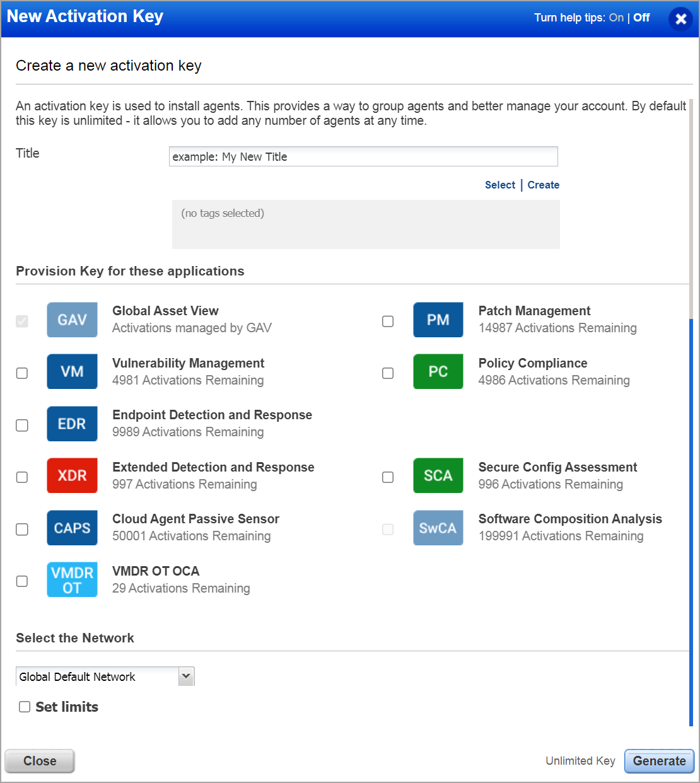The height and width of the screenshot is (783, 700).
Task: Click the green SCA icon
Action: pos(438,475)
